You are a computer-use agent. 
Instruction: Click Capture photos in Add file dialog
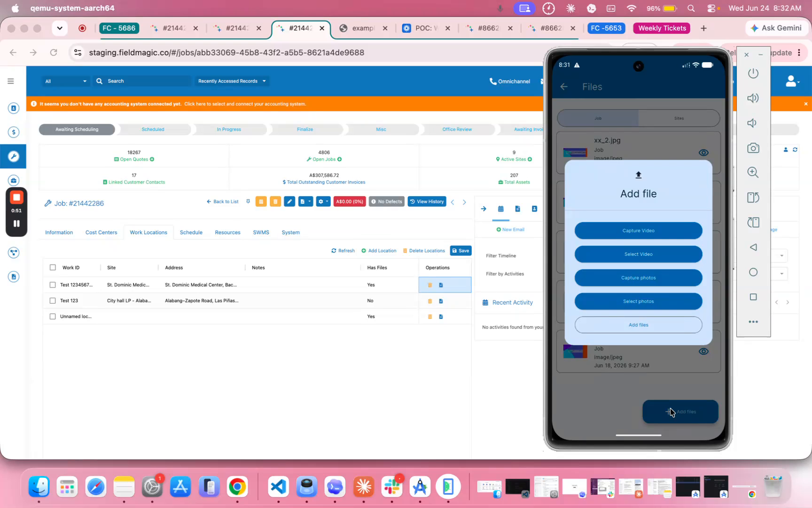[638, 278]
